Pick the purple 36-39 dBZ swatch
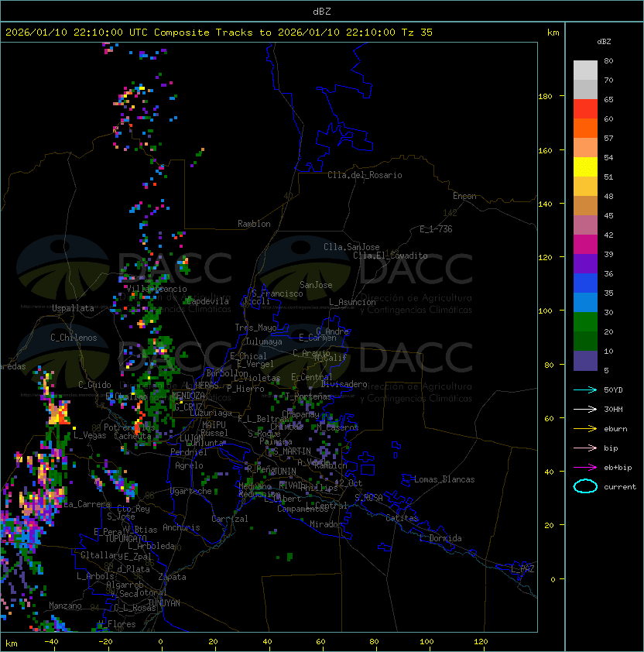 (585, 263)
